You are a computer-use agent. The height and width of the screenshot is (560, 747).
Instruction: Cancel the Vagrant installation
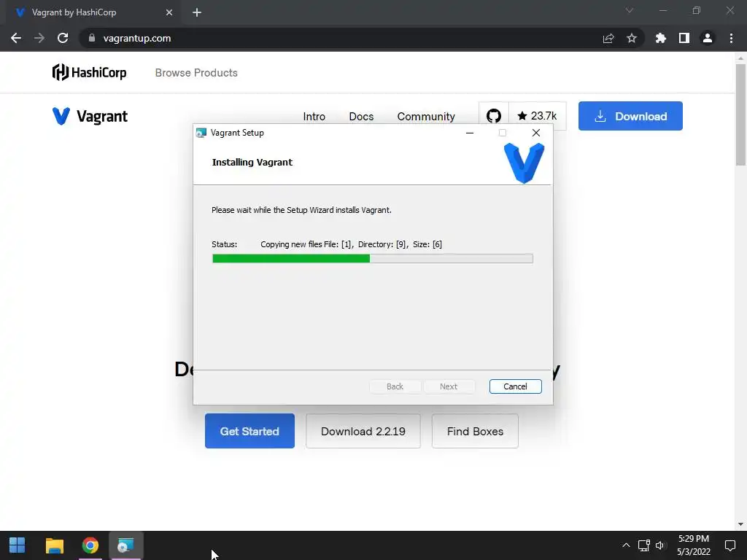click(515, 386)
